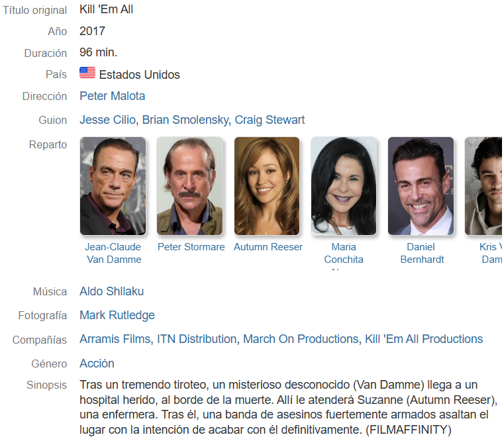Open Jean-Claude Van Damme name link

point(113,254)
